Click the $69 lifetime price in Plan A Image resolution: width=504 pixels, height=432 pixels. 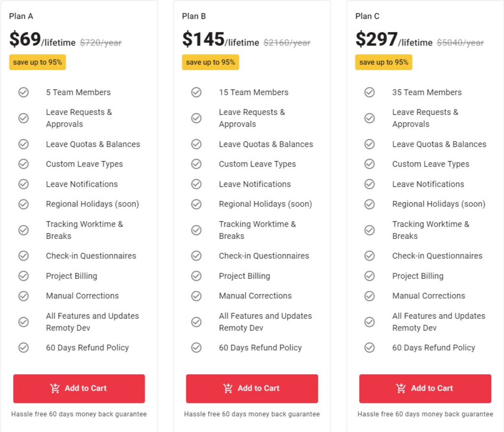click(42, 39)
